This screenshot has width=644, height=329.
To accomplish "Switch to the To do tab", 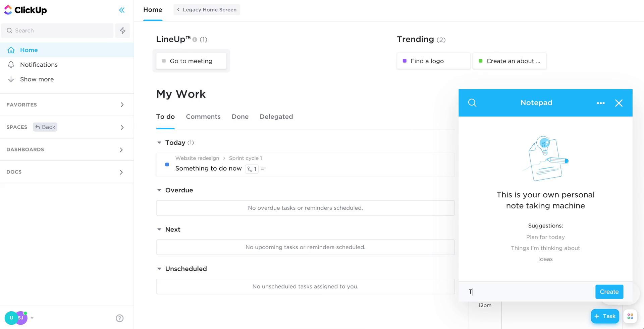I will pos(165,117).
